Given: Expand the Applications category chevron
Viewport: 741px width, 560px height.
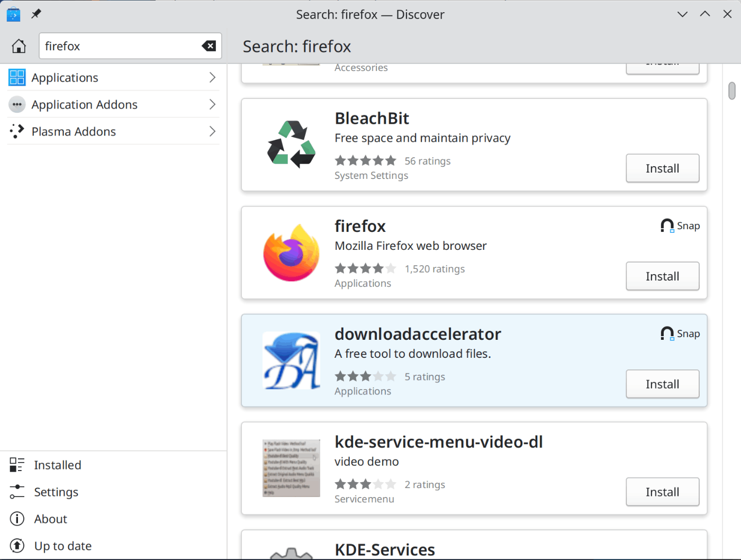Looking at the screenshot, I should click(212, 77).
